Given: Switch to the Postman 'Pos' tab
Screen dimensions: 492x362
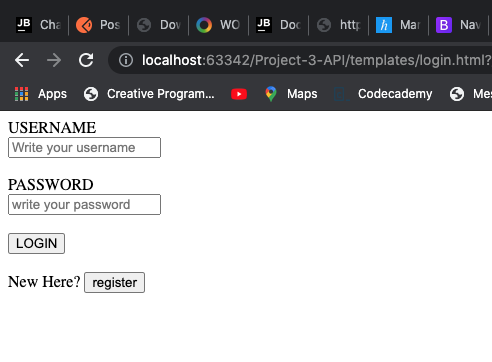Looking at the screenshot, I should pos(98,25).
